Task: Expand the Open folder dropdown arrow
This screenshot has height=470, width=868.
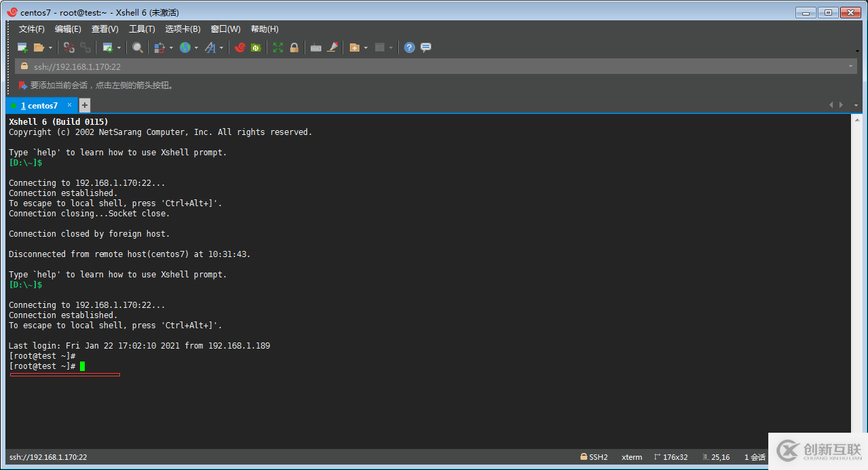Action: (x=50, y=47)
